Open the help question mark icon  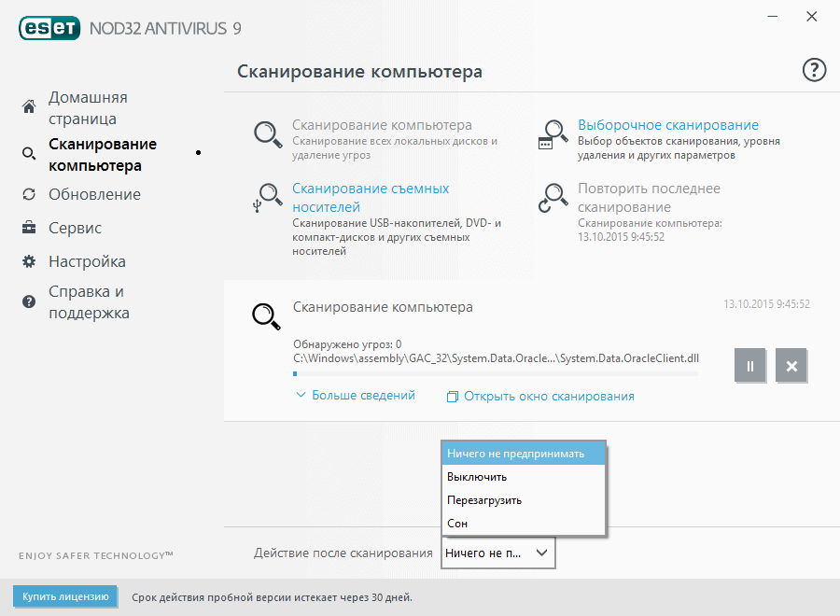coord(813,70)
